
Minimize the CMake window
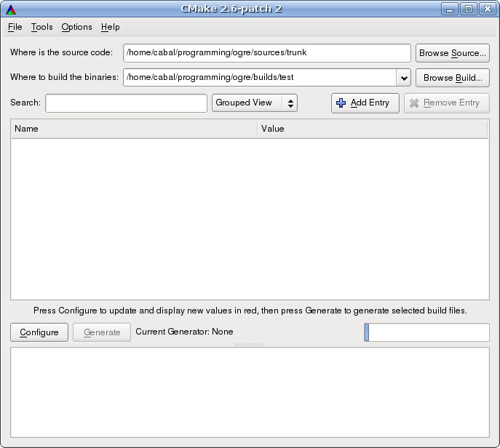(x=450, y=9)
